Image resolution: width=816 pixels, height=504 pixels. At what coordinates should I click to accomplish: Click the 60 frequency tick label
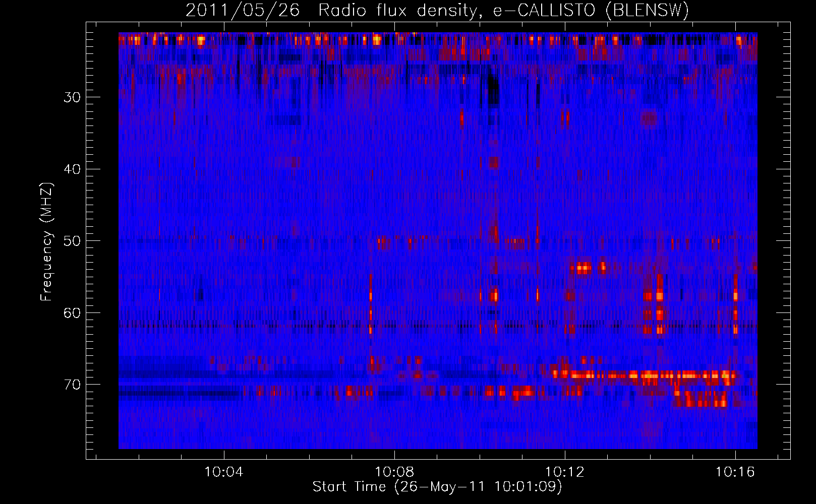[72, 313]
